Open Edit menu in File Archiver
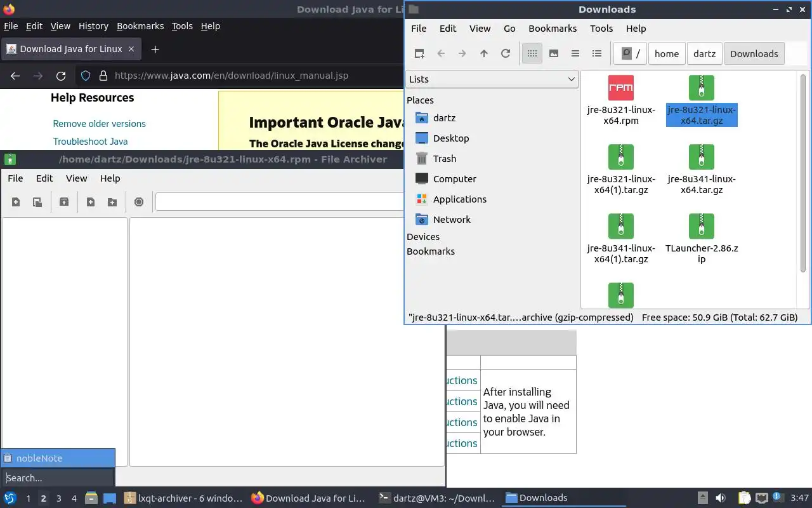This screenshot has width=812, height=508. click(44, 178)
